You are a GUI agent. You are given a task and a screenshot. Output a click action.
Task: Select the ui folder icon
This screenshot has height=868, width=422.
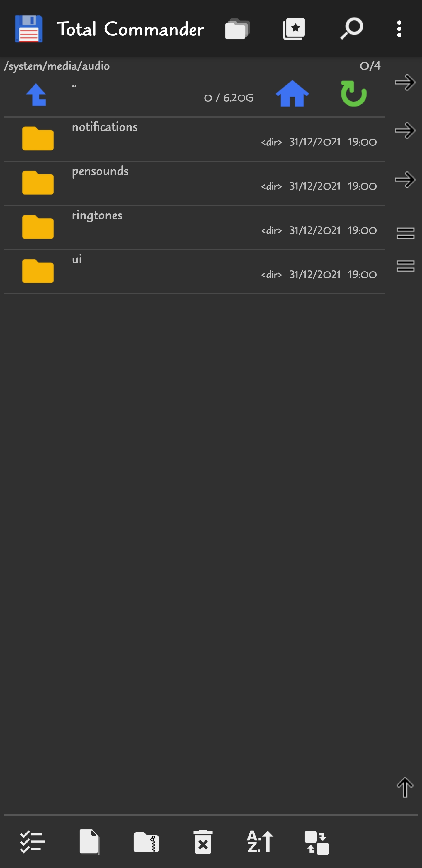pos(38,271)
